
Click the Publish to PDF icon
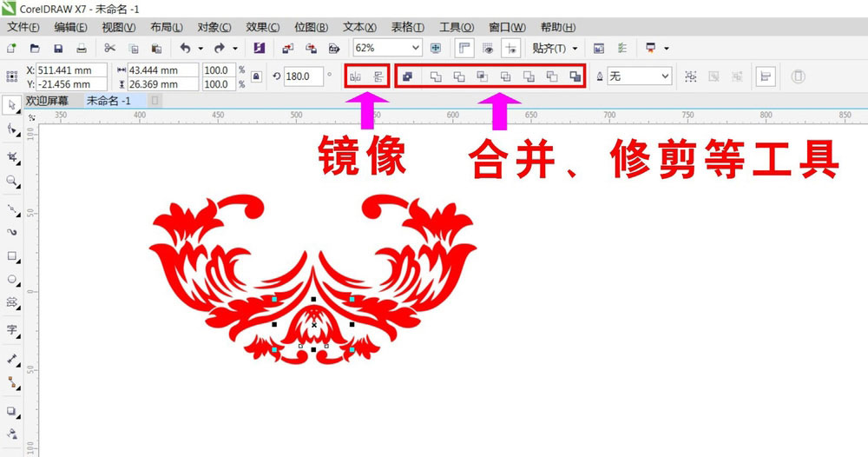point(334,48)
